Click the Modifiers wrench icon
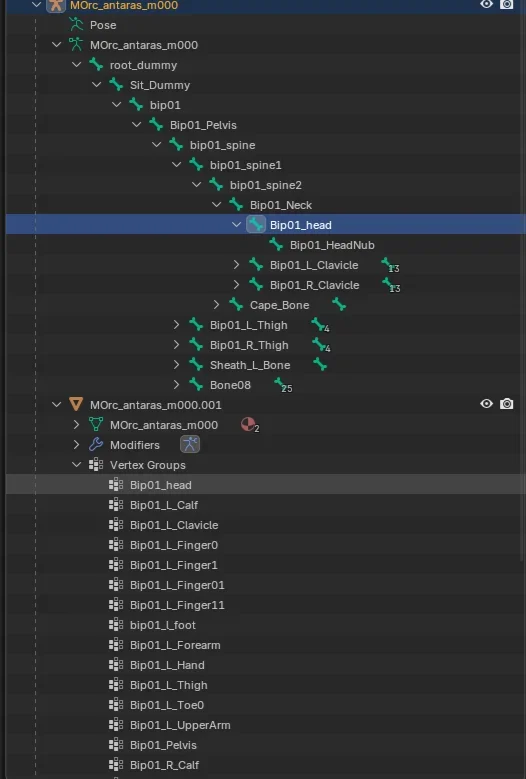Screen dimensions: 526x779 [x=96, y=445]
